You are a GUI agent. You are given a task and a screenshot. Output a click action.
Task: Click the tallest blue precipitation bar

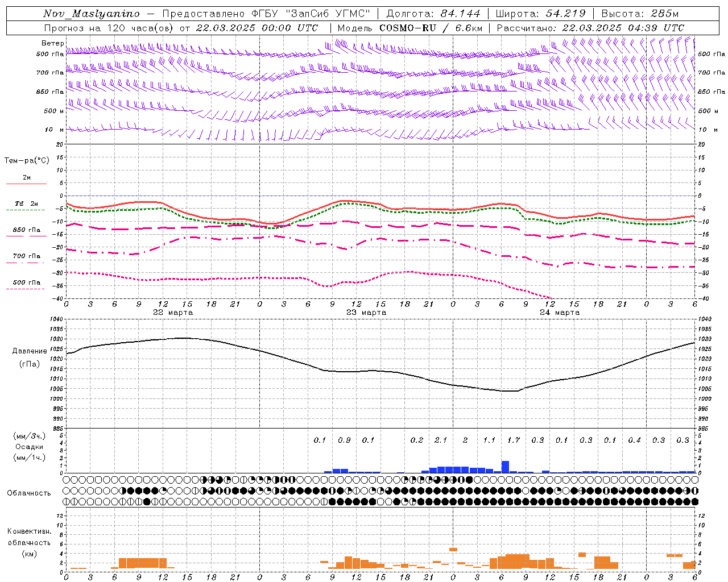[x=505, y=467]
